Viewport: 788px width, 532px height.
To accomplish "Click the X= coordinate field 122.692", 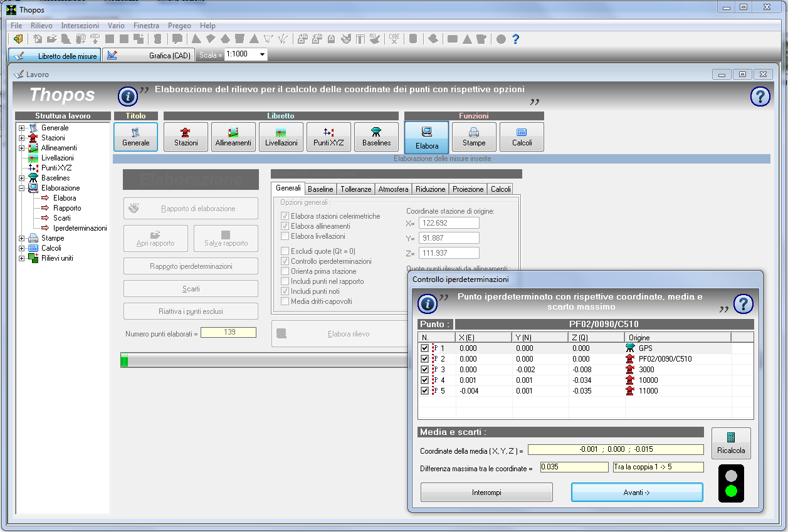I will pyautogui.click(x=449, y=223).
